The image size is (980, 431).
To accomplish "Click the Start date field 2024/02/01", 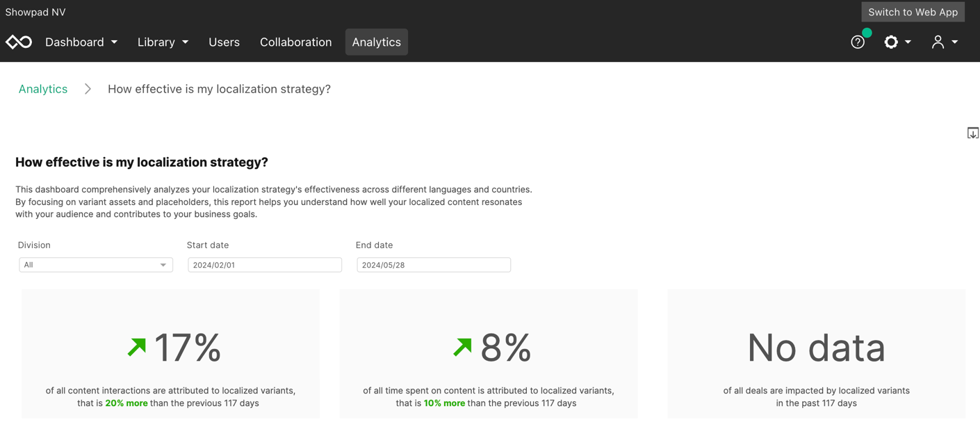I will click(x=265, y=265).
